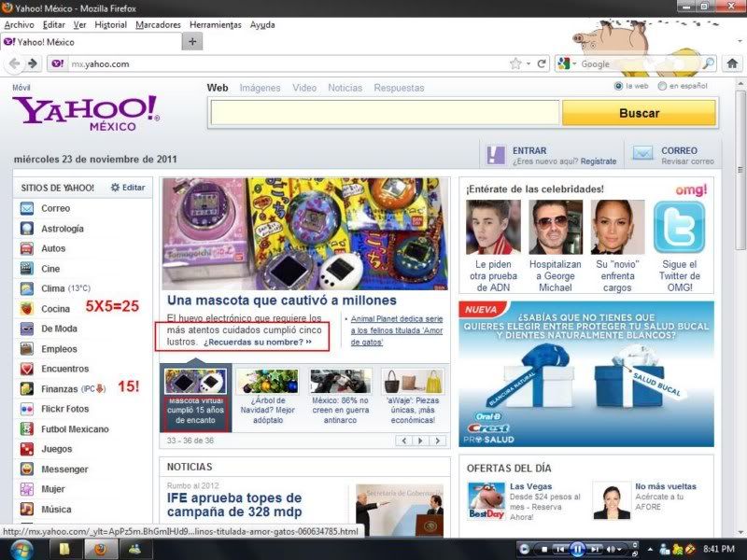Open the De Moda sunglasses icon

pyautogui.click(x=27, y=329)
